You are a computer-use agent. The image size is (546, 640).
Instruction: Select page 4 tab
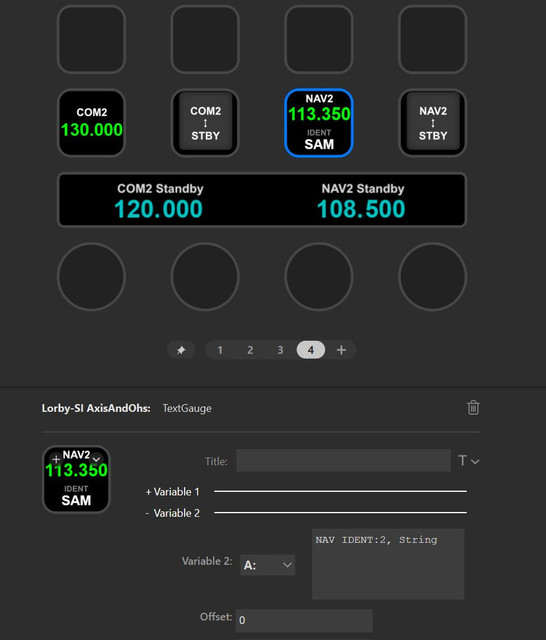[x=311, y=350]
